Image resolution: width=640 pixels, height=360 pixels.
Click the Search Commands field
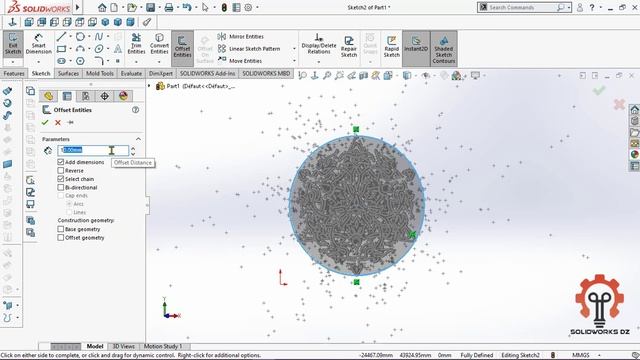click(524, 7)
